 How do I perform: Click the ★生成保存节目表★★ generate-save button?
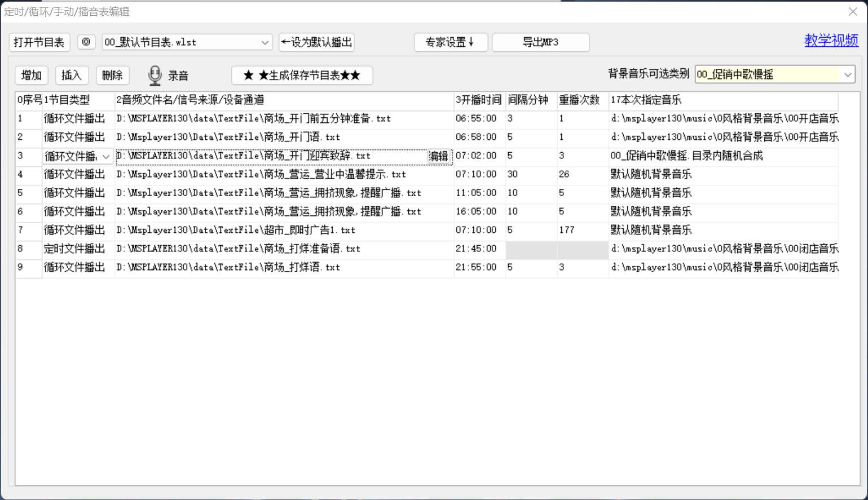click(x=302, y=75)
